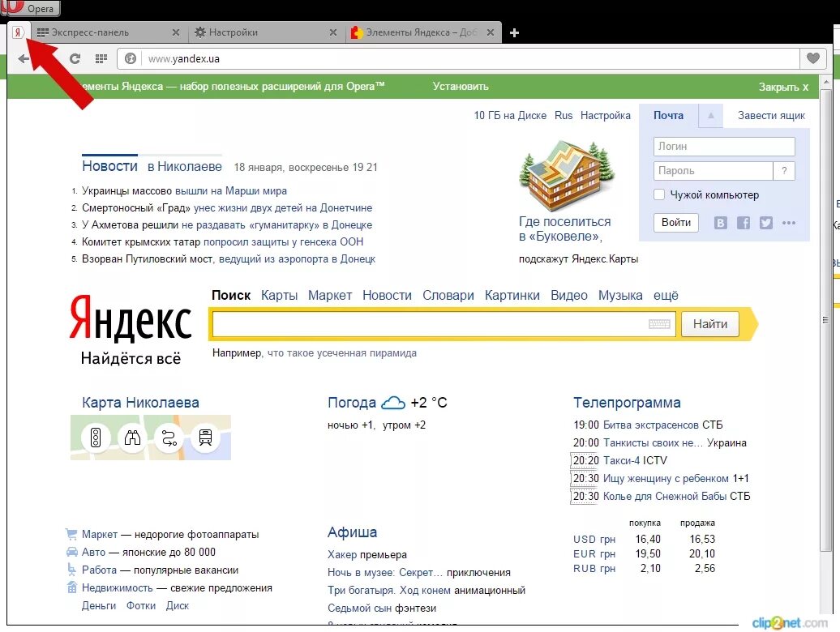
Task: Open binoculars panorama icon on map
Action: tap(132, 438)
